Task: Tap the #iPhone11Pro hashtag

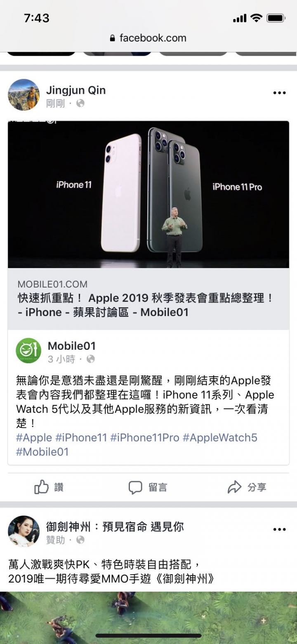Action: [x=145, y=437]
